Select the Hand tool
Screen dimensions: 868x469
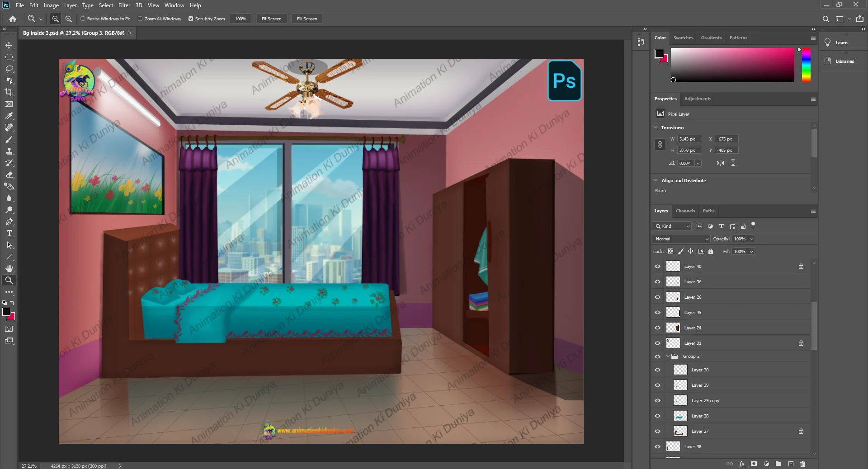[x=9, y=268]
